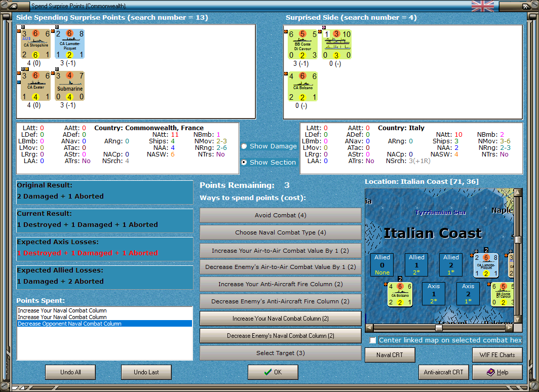The width and height of the screenshot is (539, 392).
Task: Click the Allied 0 None hex marker
Action: pyautogui.click(x=382, y=264)
